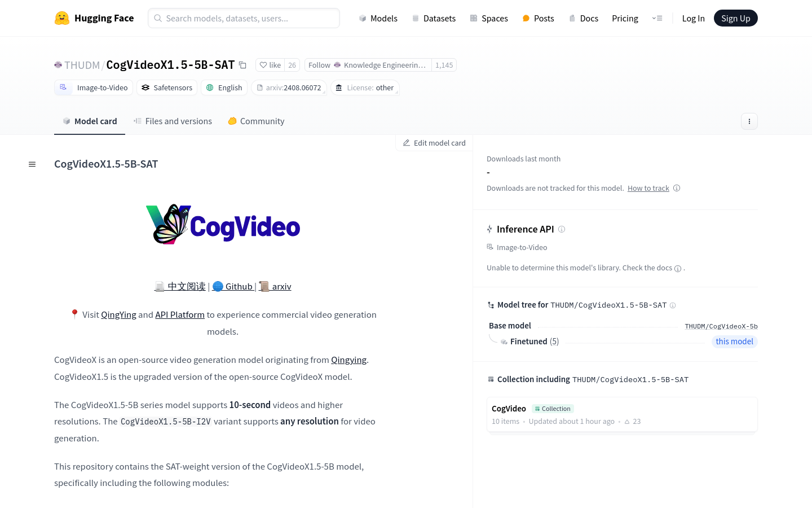This screenshot has height=508, width=812.
Task: Open base model THUDM/CogVideoX-5b
Action: point(721,326)
